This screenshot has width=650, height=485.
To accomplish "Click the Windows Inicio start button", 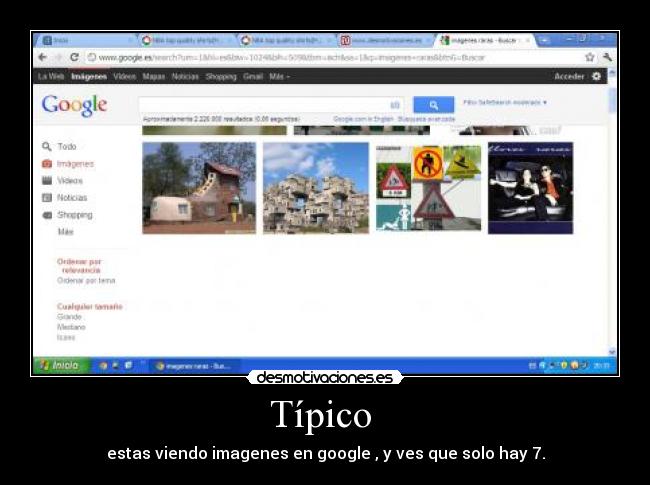I will 61,365.
